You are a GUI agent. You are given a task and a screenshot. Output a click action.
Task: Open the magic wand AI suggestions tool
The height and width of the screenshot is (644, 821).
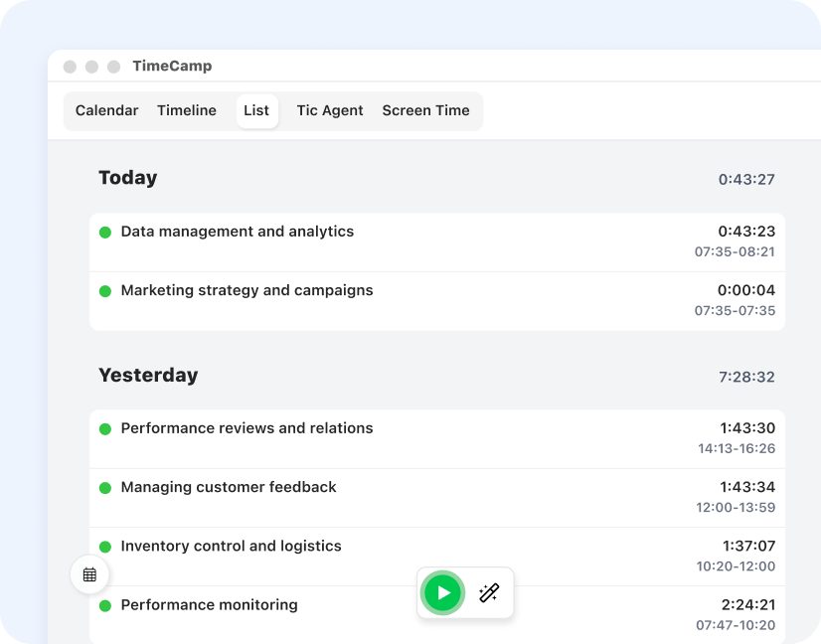coord(488,592)
